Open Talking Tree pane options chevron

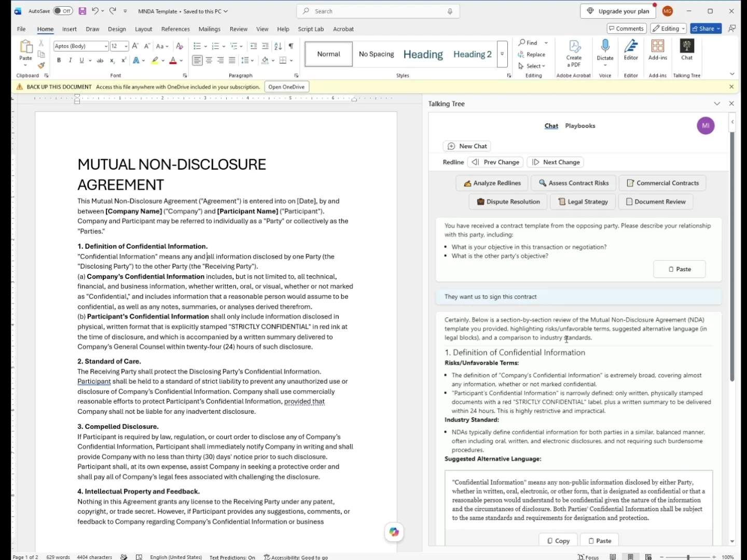717,104
